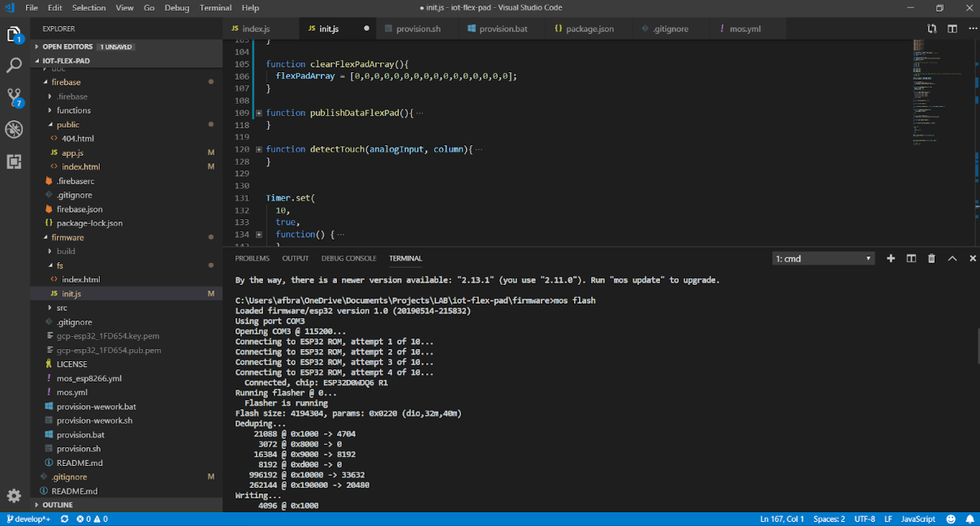980x526 pixels.
Task: Open the File menu
Action: click(32, 7)
